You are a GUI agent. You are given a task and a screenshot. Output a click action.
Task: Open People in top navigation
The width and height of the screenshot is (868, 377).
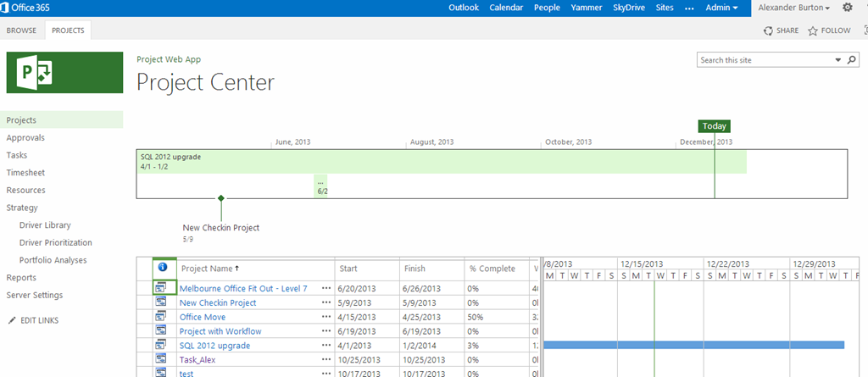[547, 8]
